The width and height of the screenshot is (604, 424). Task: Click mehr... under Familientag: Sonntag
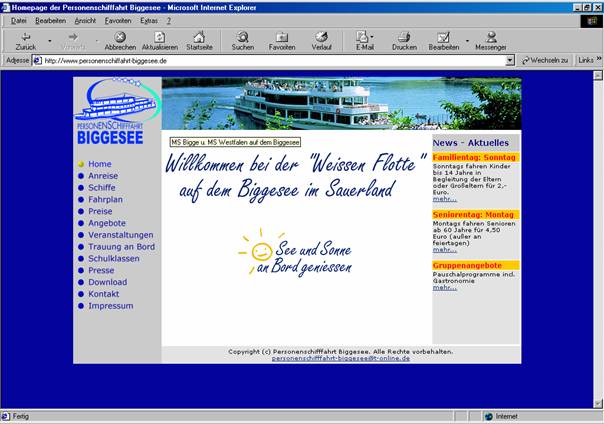pyautogui.click(x=445, y=199)
